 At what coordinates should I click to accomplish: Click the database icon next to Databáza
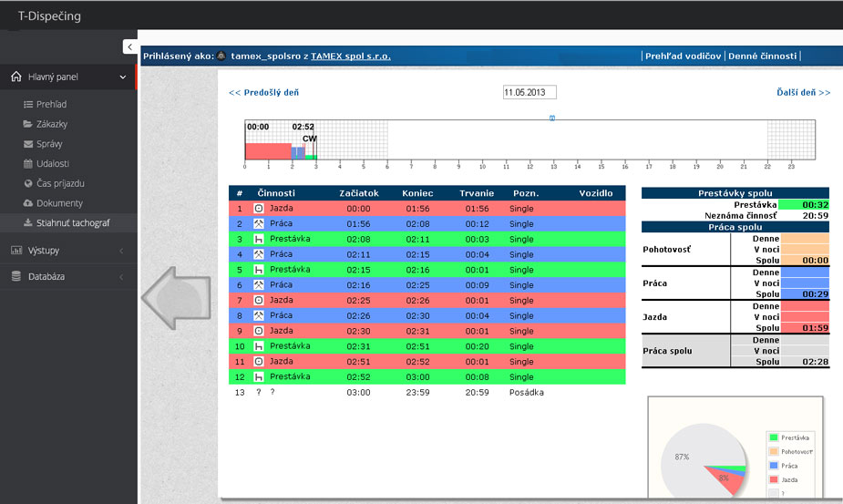(16, 276)
